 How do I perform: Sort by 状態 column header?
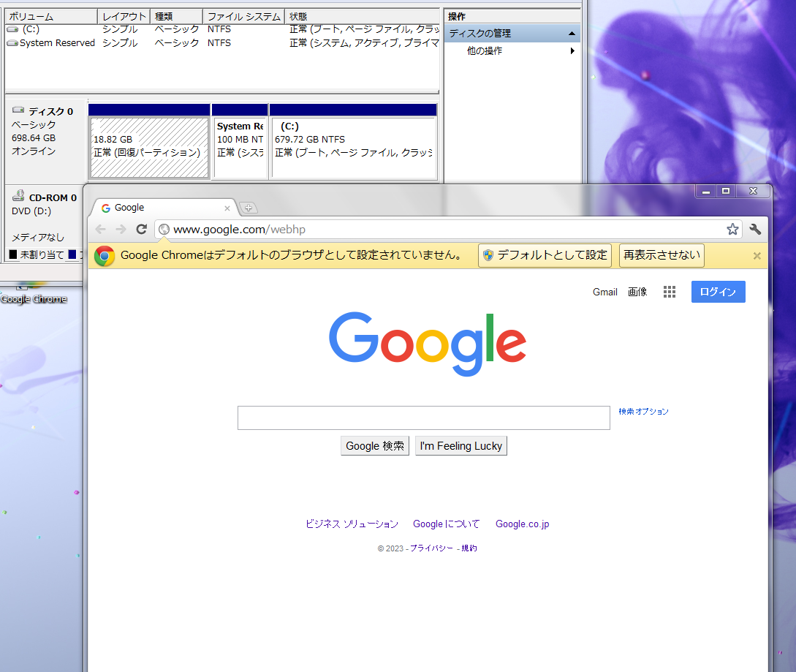[x=363, y=17]
